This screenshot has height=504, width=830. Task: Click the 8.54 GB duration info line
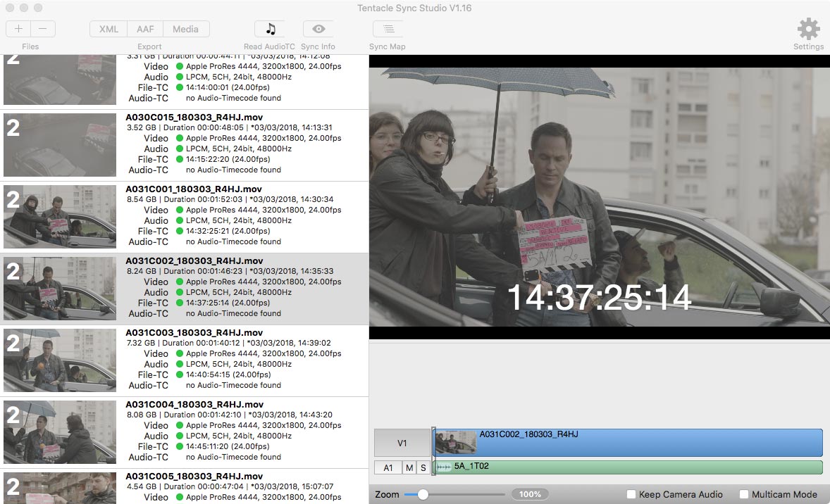coord(230,200)
